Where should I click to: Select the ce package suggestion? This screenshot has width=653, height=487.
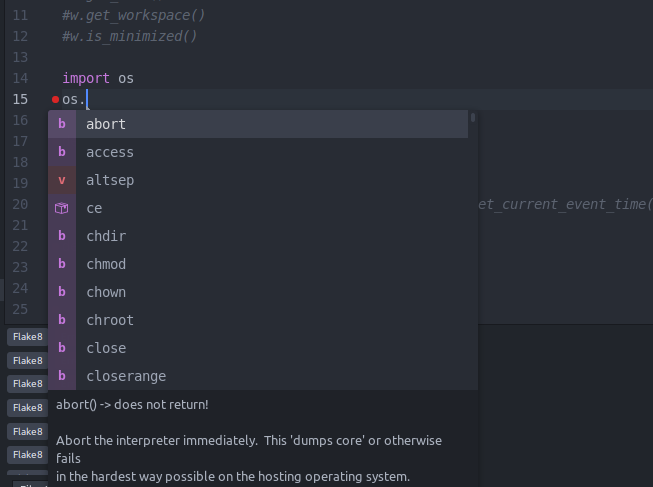[258, 208]
